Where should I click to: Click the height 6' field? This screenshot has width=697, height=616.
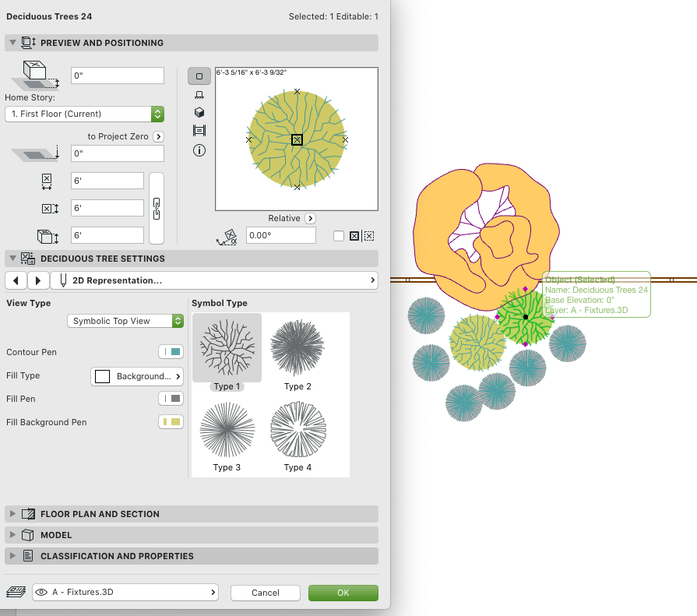pos(107,235)
